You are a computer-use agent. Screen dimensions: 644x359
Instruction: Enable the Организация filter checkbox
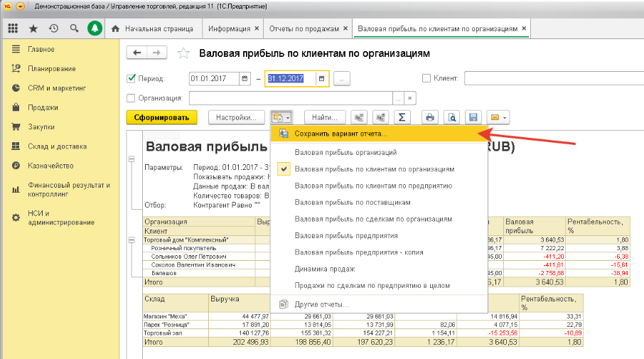131,98
